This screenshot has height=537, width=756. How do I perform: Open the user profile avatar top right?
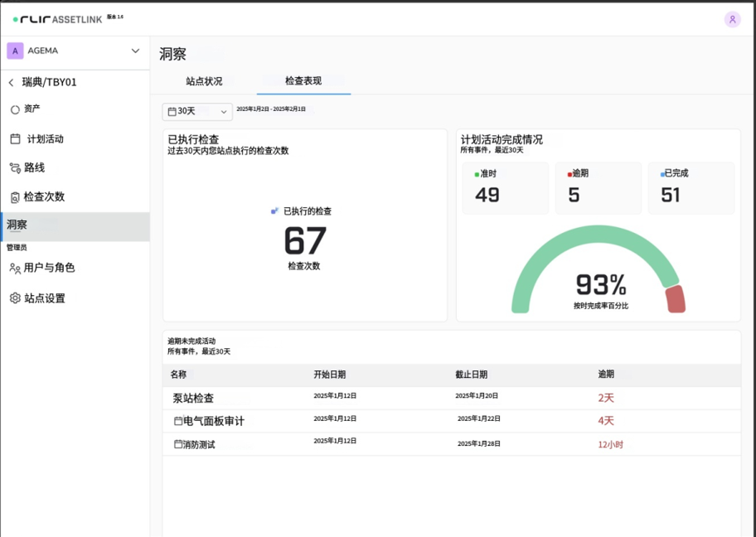tap(733, 19)
